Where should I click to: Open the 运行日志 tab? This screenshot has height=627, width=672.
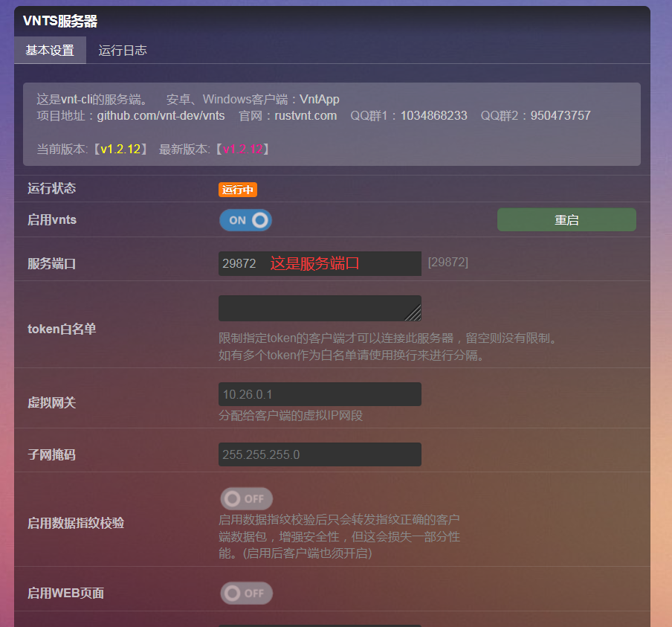tap(123, 50)
